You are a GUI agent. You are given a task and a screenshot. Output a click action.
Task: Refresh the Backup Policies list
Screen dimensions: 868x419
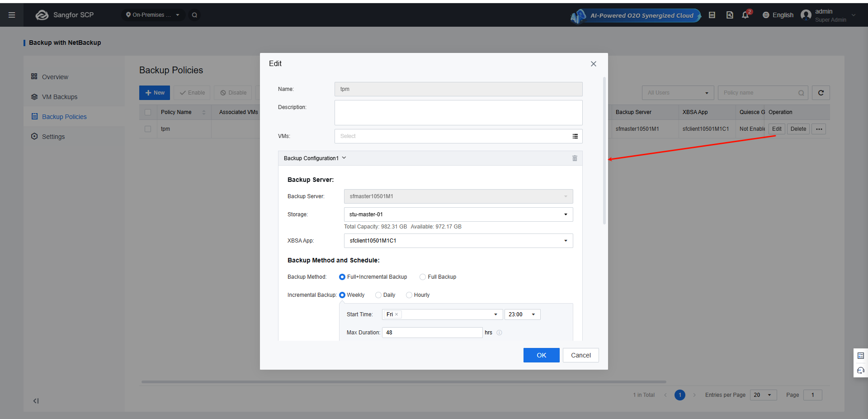tap(821, 93)
